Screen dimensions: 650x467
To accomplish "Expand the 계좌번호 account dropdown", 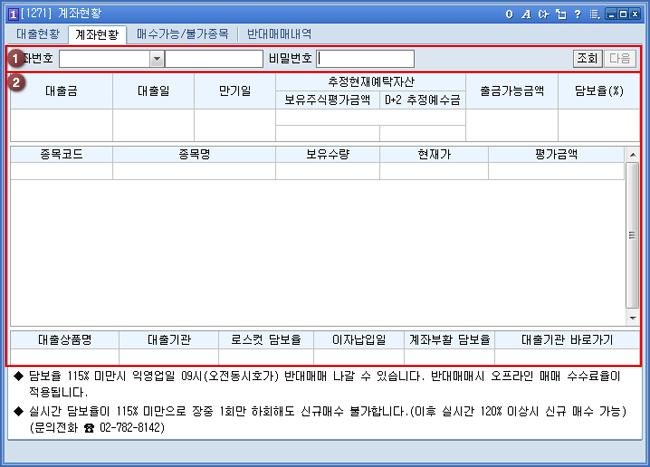I will (x=156, y=59).
